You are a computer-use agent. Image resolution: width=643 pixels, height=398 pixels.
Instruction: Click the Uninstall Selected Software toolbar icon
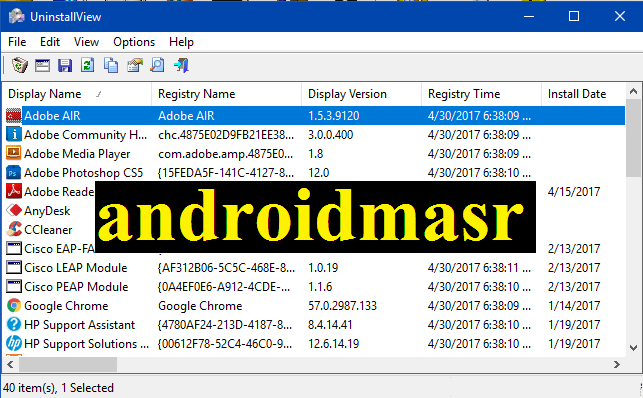click(19, 65)
